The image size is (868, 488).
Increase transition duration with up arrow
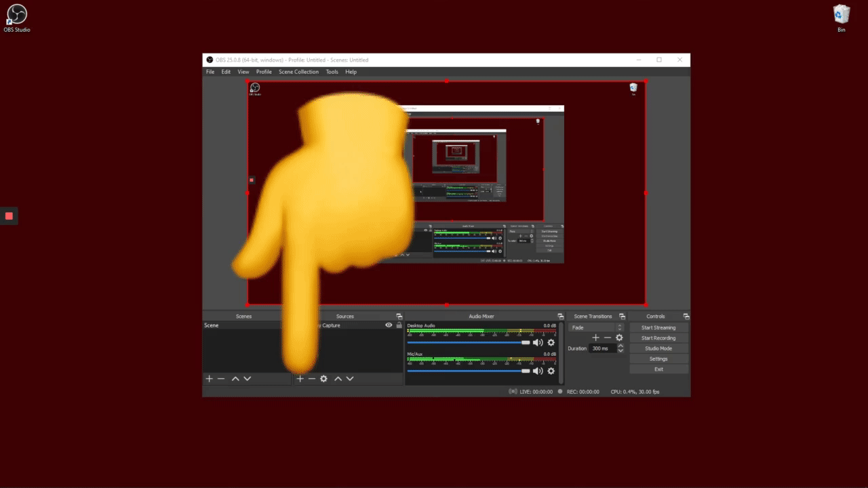point(620,346)
